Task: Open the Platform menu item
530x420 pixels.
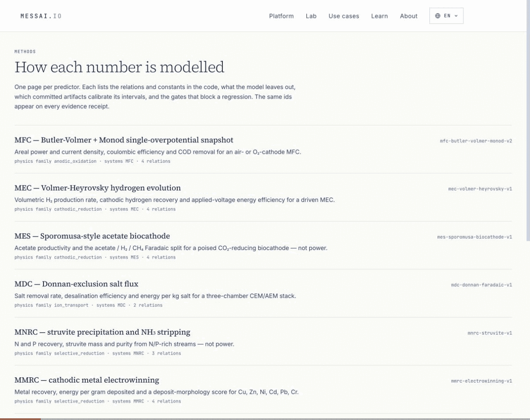Action: (281, 16)
